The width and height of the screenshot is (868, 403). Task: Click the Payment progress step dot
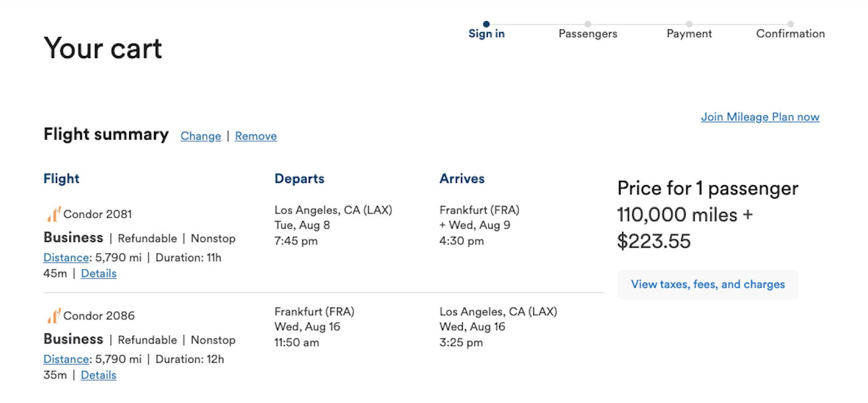[x=689, y=23]
